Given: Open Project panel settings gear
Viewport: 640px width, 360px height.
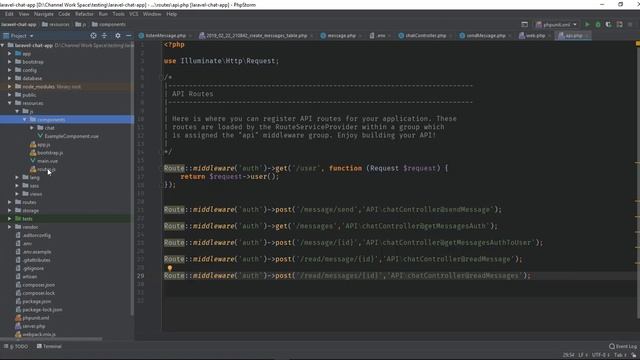Looking at the screenshot, I should [x=118, y=36].
